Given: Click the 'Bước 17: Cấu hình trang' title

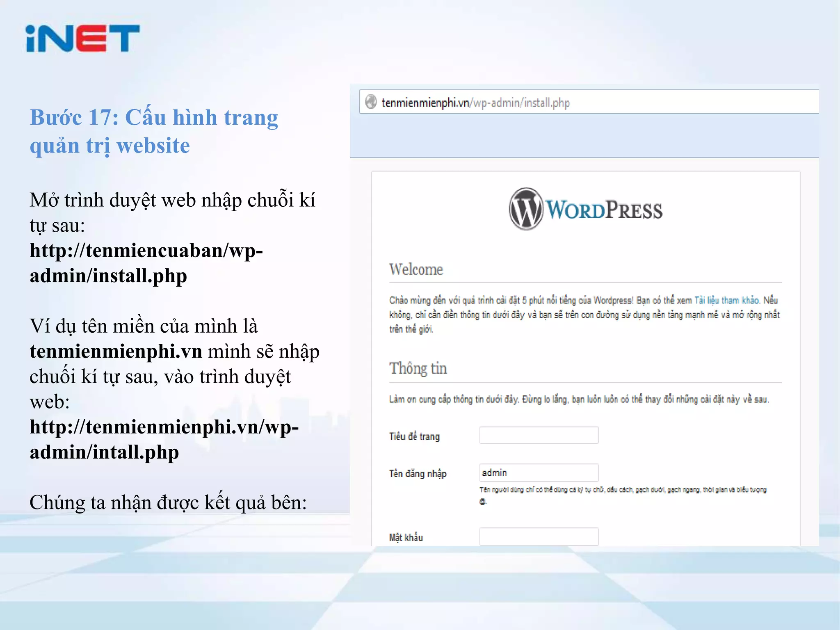Looking at the screenshot, I should [154, 117].
